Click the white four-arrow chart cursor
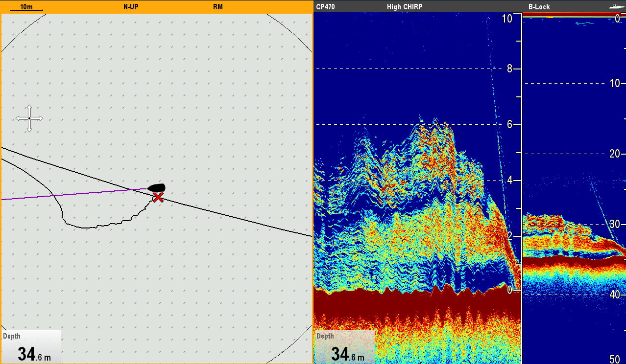This screenshot has height=364, width=626. coord(29,118)
